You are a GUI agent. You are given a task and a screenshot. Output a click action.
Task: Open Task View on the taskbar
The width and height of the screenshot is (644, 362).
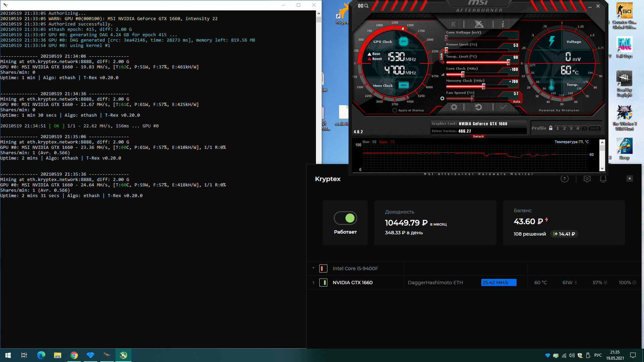point(24,355)
